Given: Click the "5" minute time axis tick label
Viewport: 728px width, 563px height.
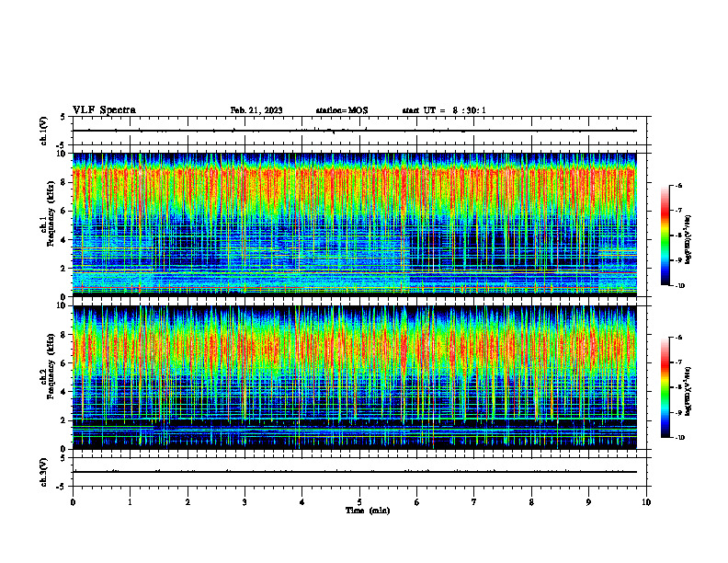Looking at the screenshot, I should pos(359,502).
